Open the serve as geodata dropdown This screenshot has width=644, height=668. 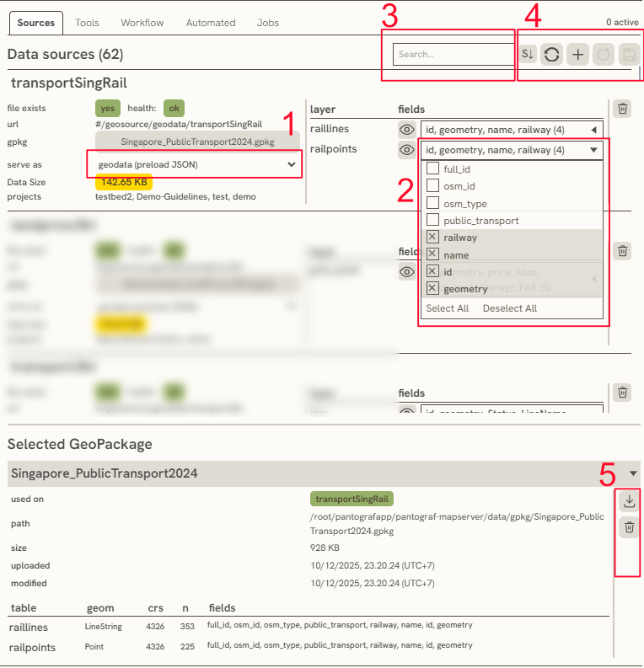(196, 164)
